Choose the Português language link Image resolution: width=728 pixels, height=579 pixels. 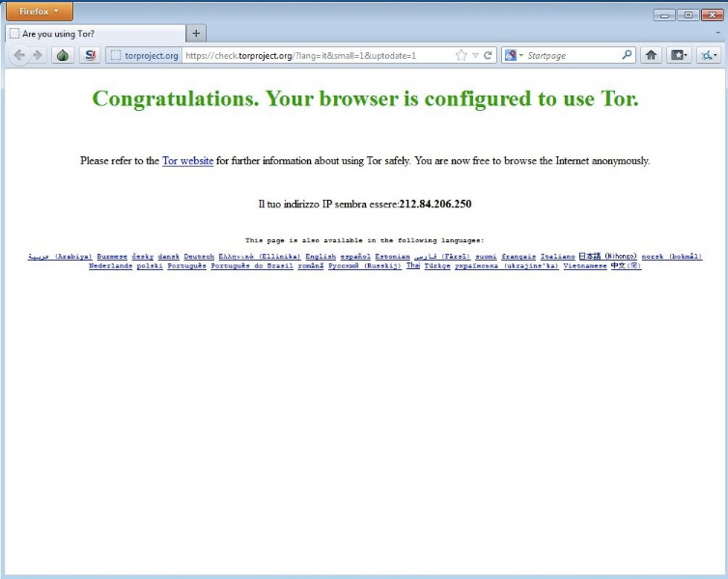186,265
